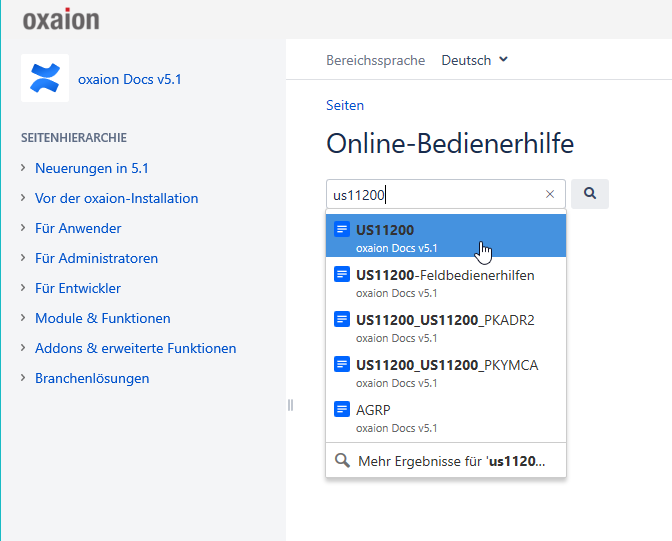The image size is (672, 541).
Task: Open the Deutsch language dropdown
Action: click(x=475, y=60)
